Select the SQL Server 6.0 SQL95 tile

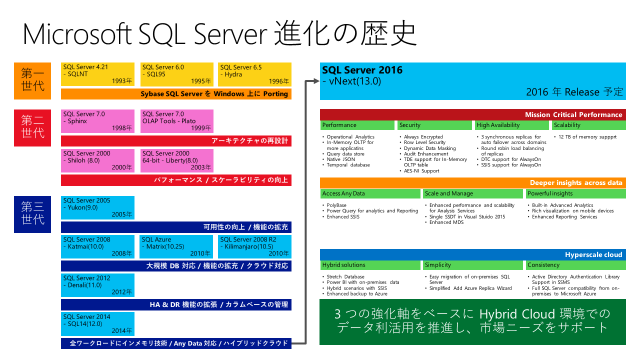(x=177, y=74)
